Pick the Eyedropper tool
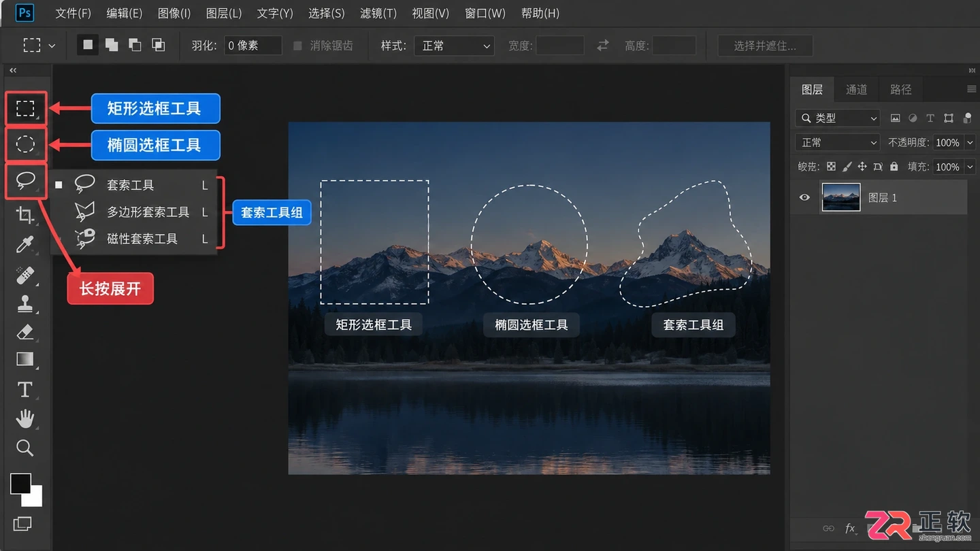This screenshot has width=980, height=551. [x=25, y=244]
